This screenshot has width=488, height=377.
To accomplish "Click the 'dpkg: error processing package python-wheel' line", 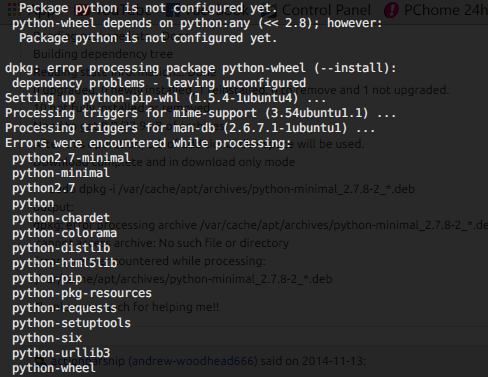I will (201, 68).
